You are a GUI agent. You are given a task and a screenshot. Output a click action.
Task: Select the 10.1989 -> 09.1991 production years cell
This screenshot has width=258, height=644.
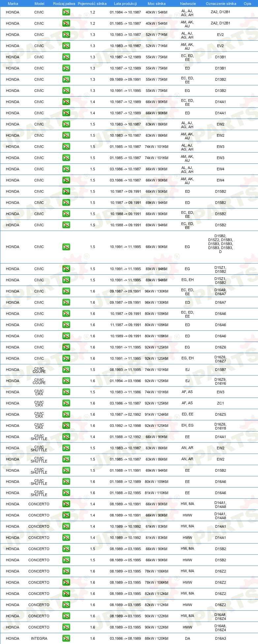(x=125, y=336)
